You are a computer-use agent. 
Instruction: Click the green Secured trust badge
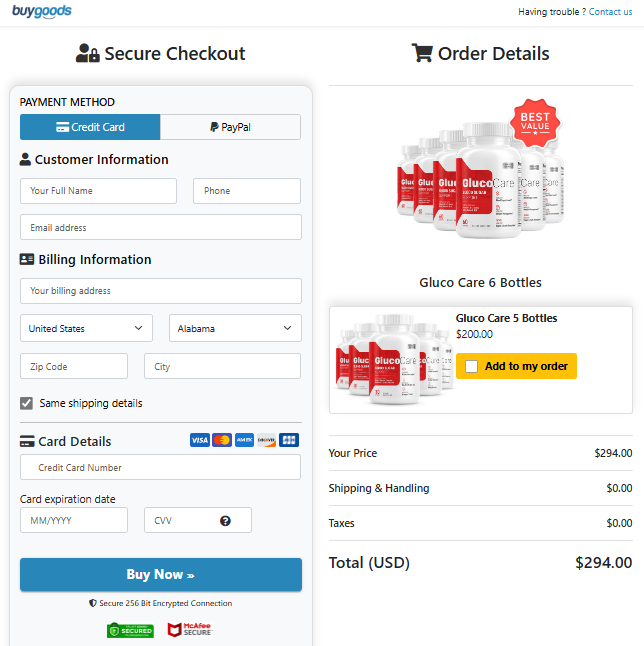(130, 630)
